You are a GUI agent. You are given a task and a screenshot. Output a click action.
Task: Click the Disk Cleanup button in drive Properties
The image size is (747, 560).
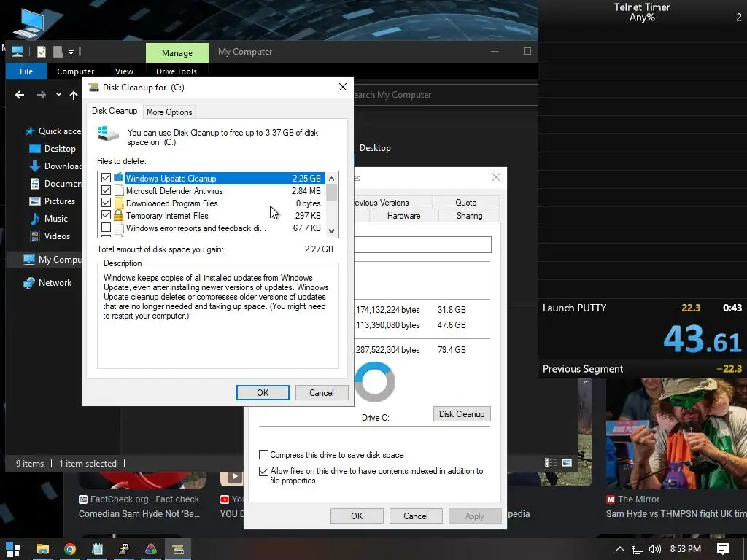point(462,414)
